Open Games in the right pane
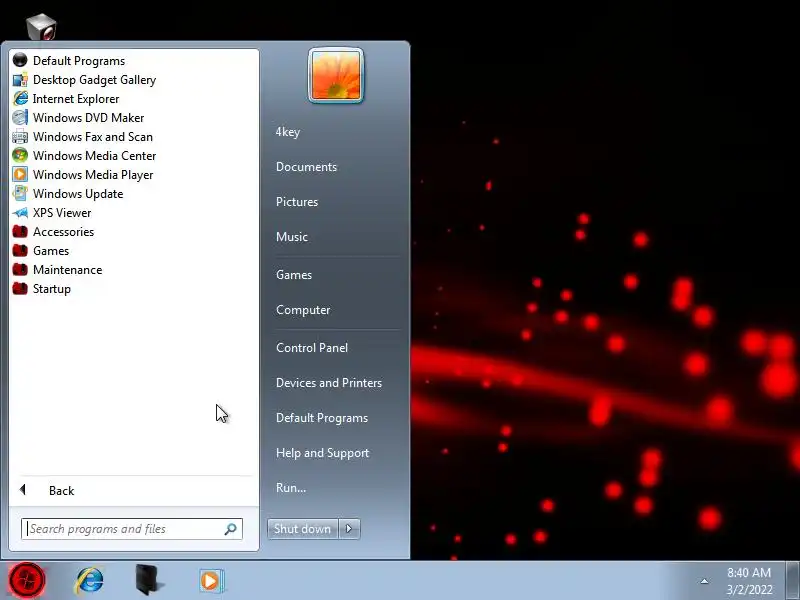Screen dimensions: 800x600 pyautogui.click(x=294, y=274)
